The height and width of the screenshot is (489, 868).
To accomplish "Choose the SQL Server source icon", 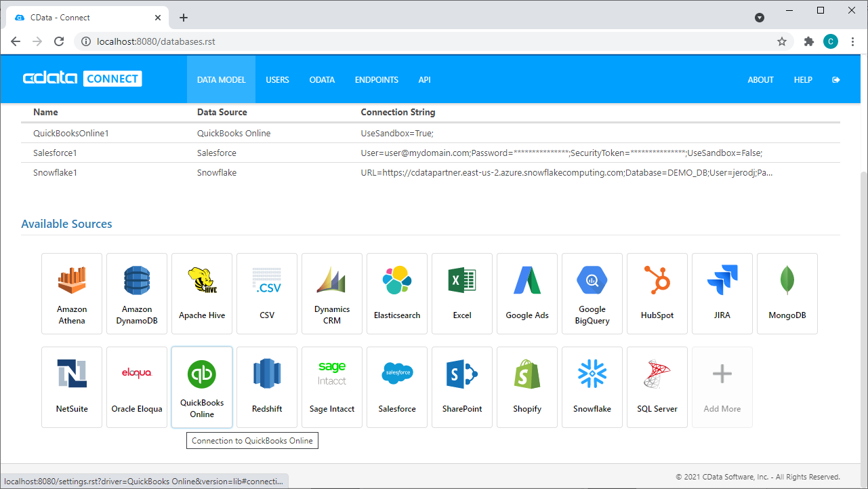I will pos(657,387).
